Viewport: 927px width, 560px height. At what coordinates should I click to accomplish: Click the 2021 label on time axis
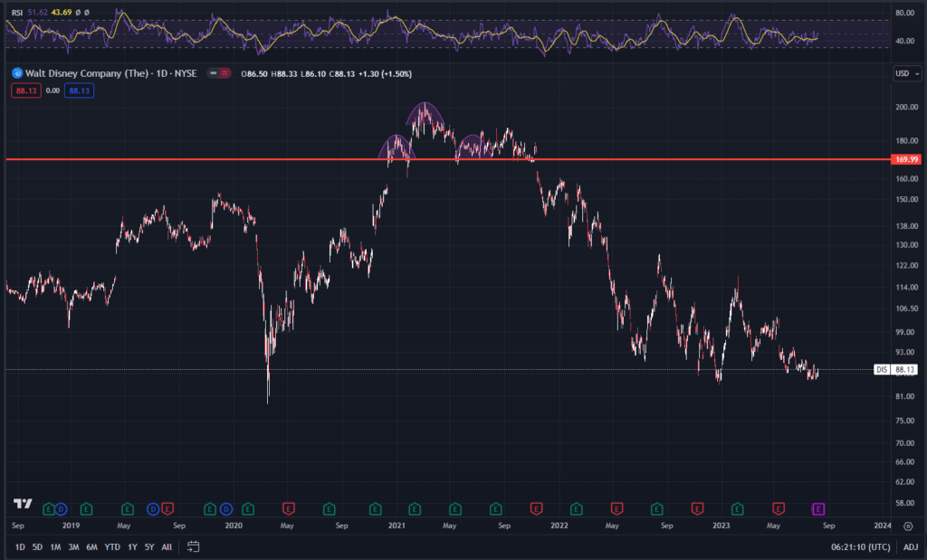(397, 525)
